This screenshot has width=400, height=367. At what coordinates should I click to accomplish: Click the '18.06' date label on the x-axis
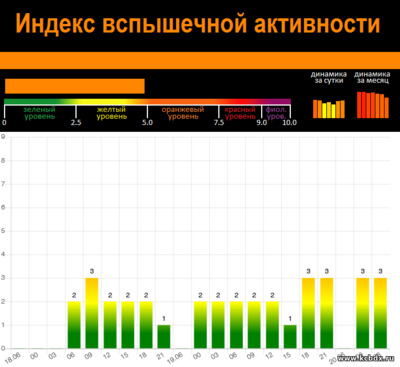pyautogui.click(x=12, y=358)
